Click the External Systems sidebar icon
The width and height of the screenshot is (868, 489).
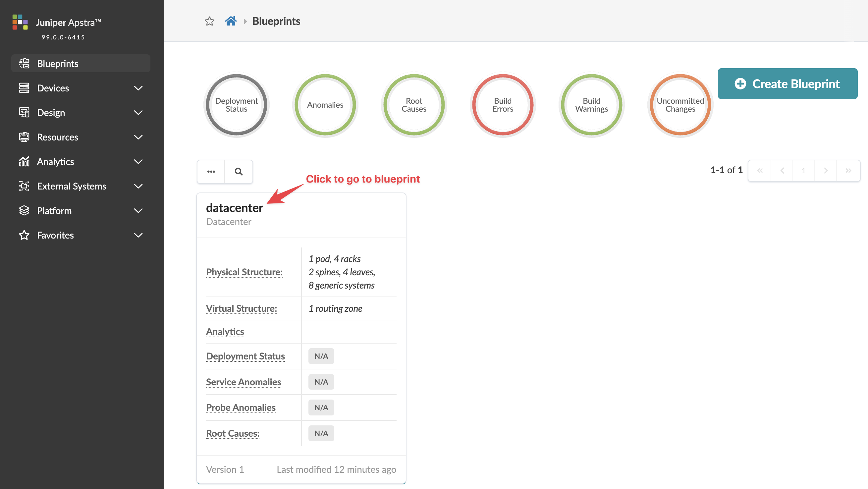click(24, 186)
